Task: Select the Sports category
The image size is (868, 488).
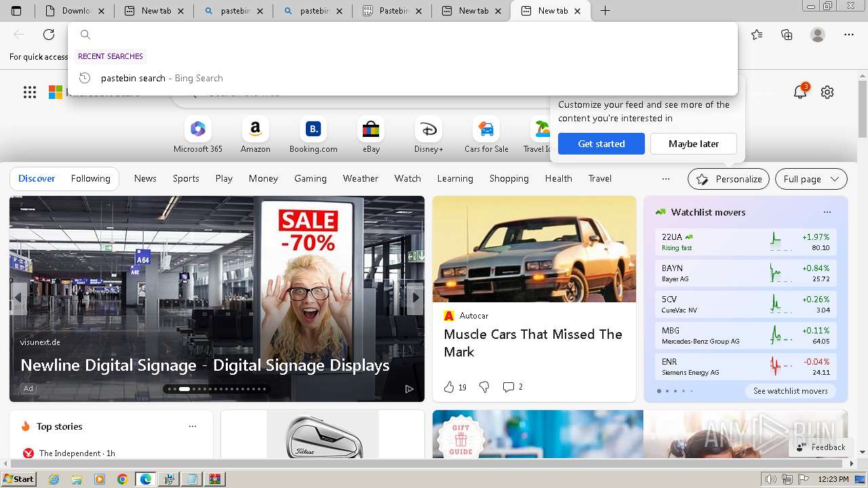Action: coord(186,178)
